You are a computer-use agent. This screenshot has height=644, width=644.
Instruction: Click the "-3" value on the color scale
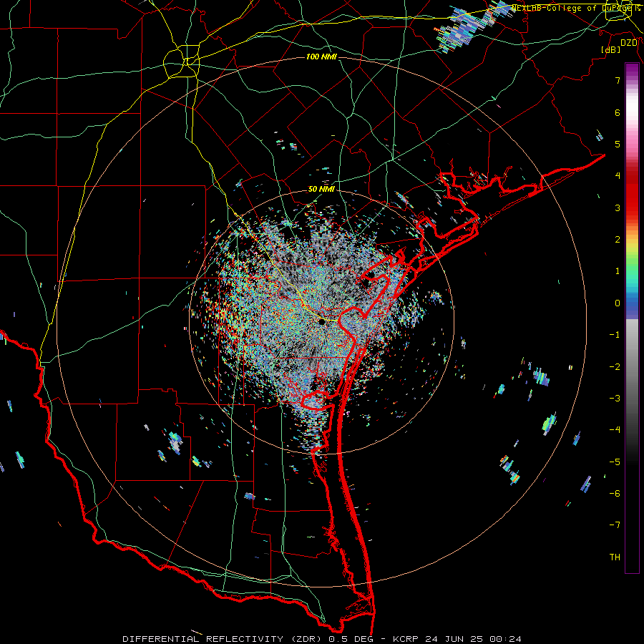coord(615,399)
